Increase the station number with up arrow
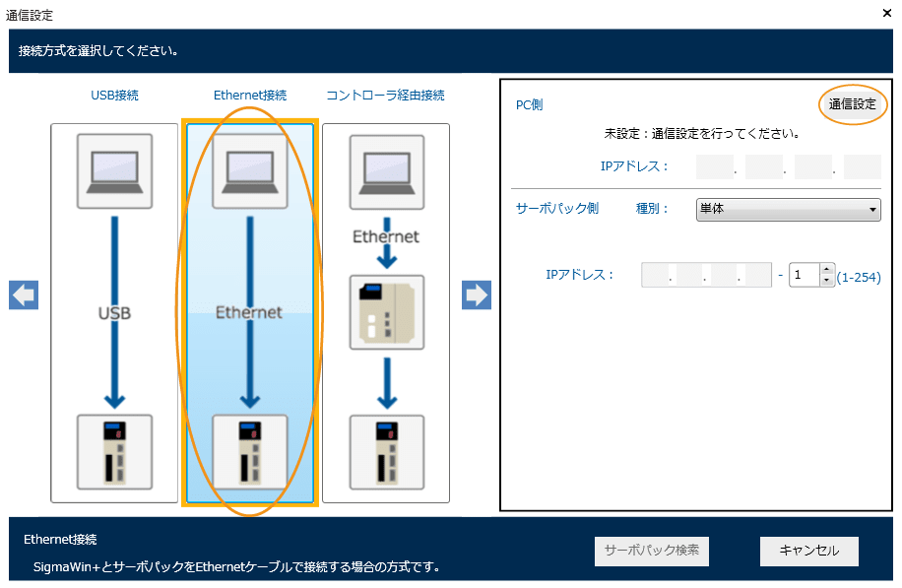This screenshot has height=588, width=902. 827,269
